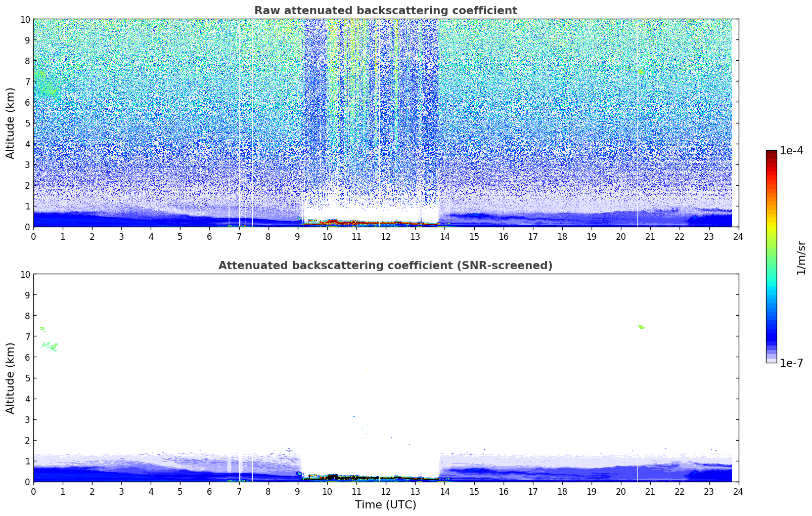Click the '12' time tick label in bottom plot
812x516 pixels.
[x=386, y=491]
